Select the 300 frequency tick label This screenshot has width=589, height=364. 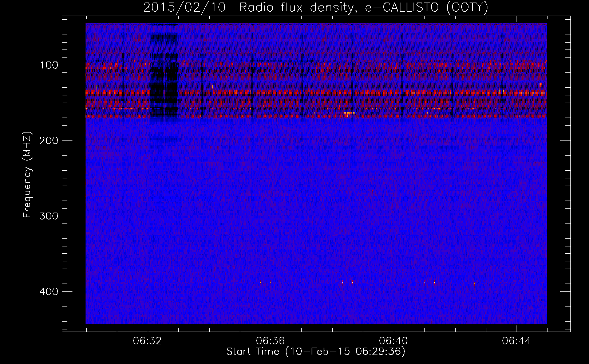[49, 216]
